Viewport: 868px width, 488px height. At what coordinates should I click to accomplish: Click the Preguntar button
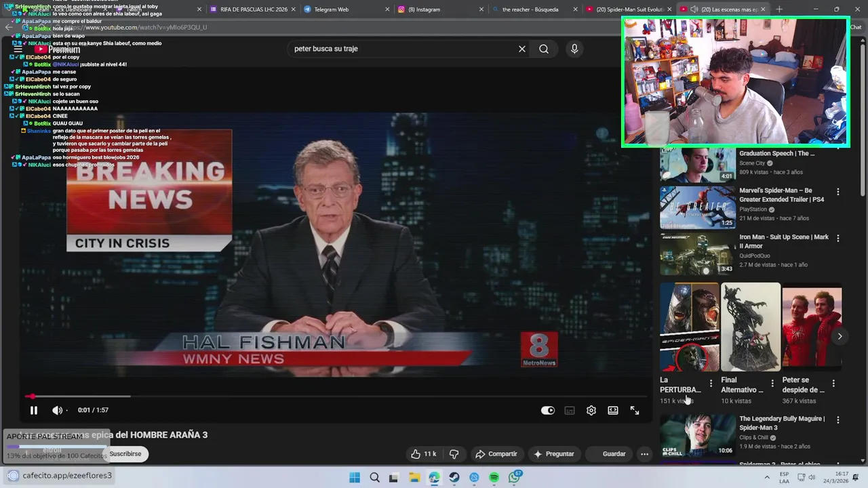tap(554, 454)
